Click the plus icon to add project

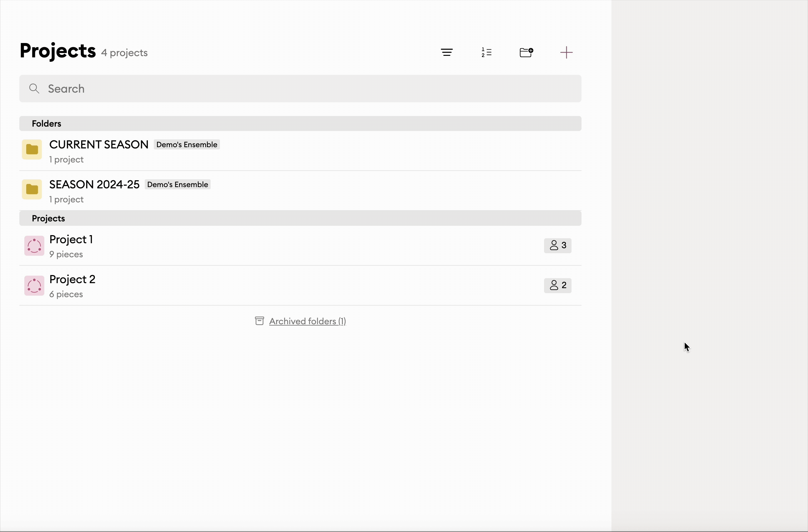tap(566, 53)
